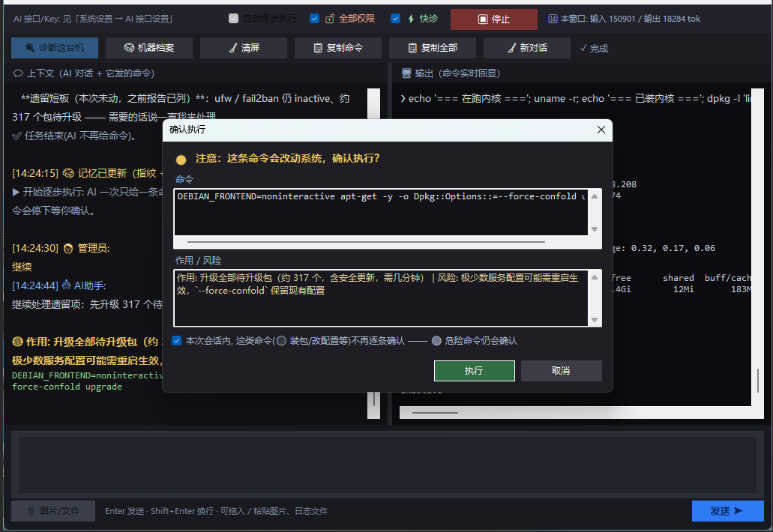Click the 命令 text box in dialog
The width and height of the screenshot is (773, 532).
(381, 212)
